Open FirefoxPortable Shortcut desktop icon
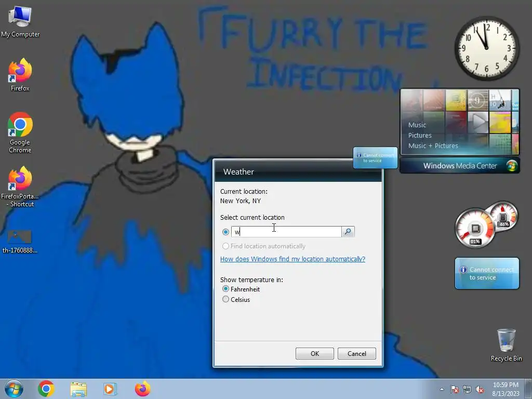This screenshot has height=399, width=532. (x=20, y=187)
